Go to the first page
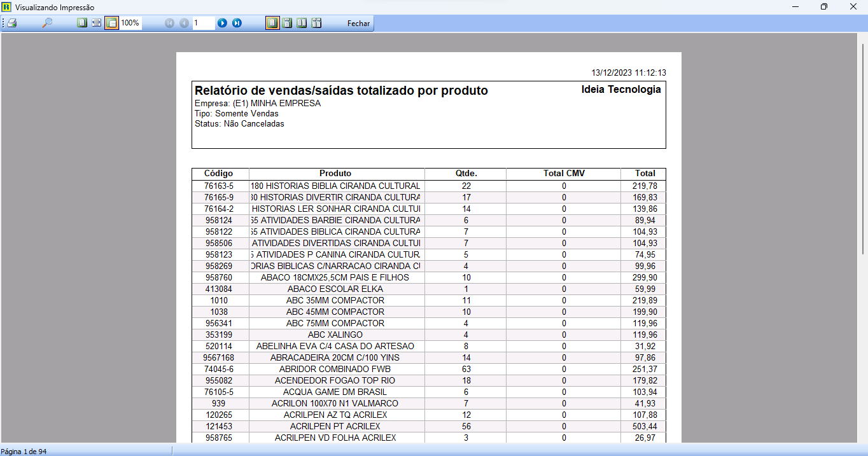Viewport: 868px width, 456px height. tap(169, 23)
